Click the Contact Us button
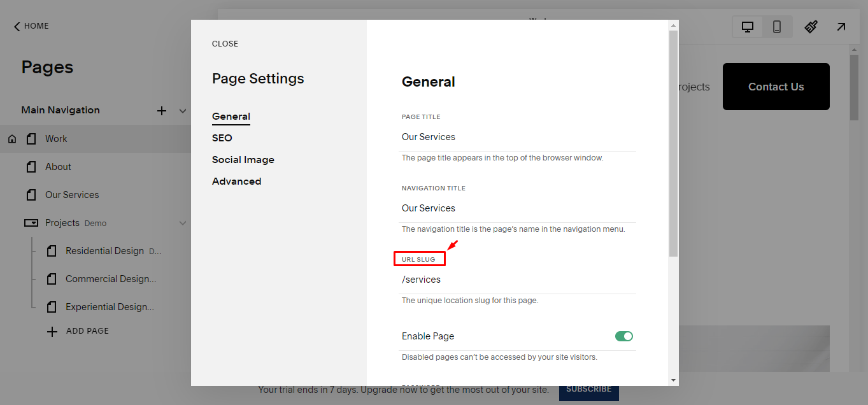868x405 pixels. (x=776, y=87)
